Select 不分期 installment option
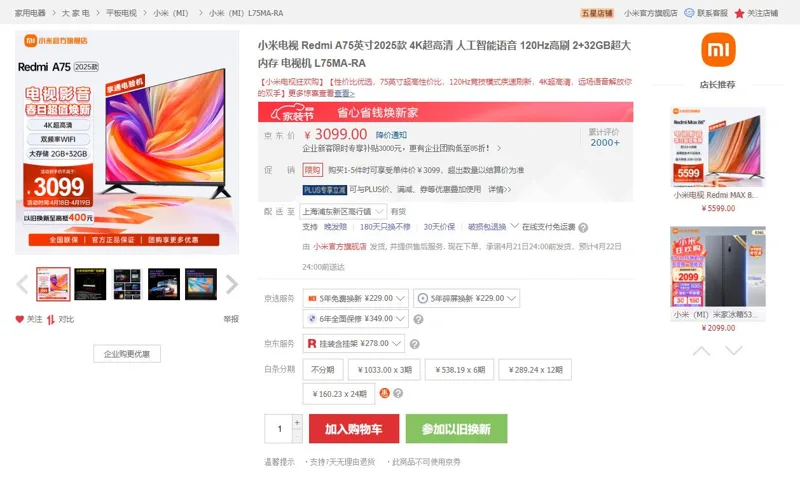The image size is (800, 477). (322, 370)
